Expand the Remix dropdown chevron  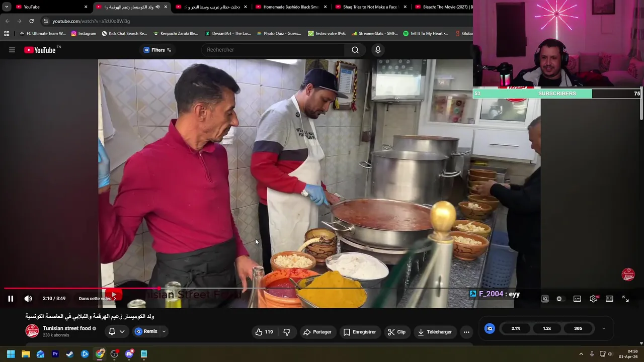[164, 331]
